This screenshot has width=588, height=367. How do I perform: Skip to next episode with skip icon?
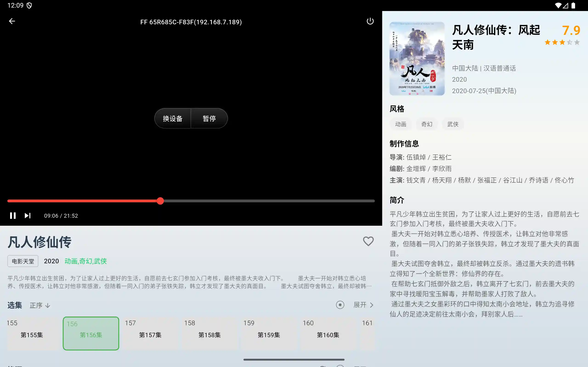coord(28,216)
